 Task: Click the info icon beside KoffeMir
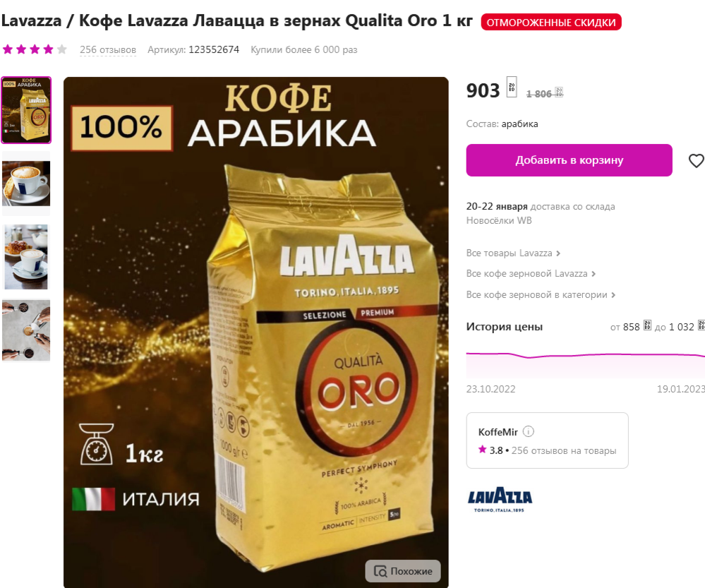(529, 431)
